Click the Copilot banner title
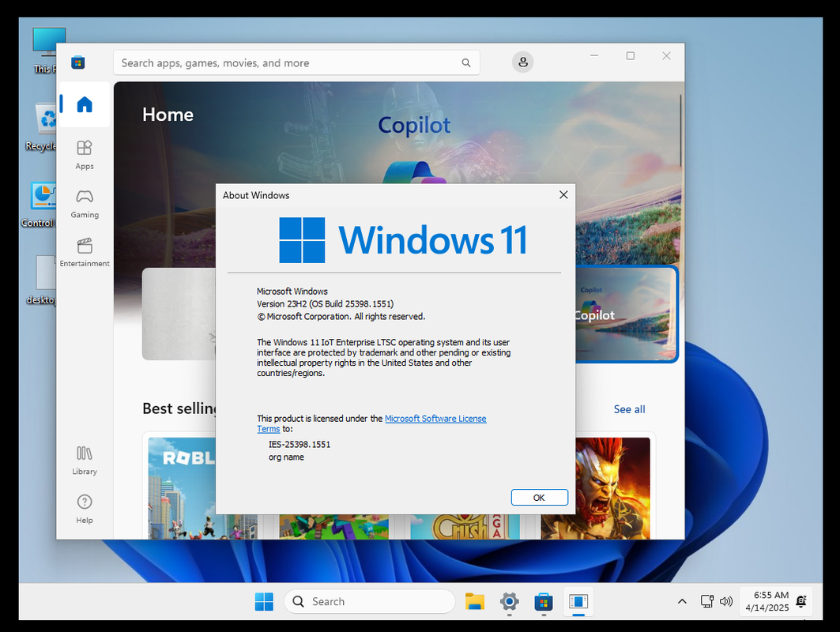840x632 pixels. tap(414, 126)
